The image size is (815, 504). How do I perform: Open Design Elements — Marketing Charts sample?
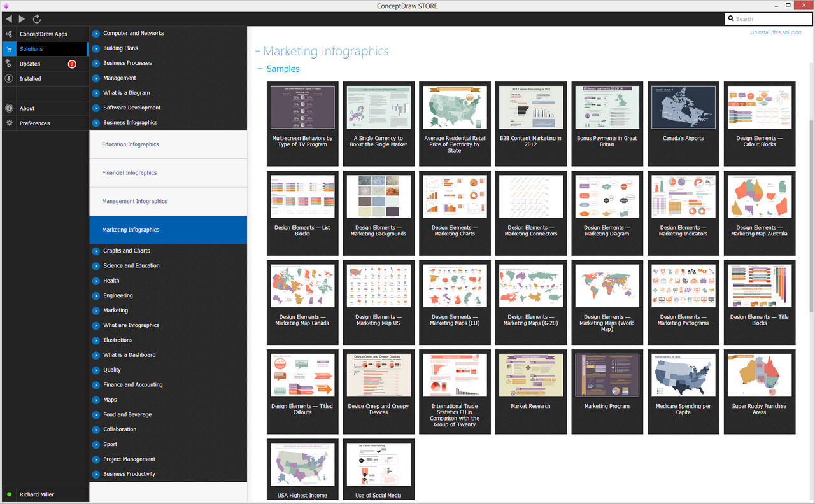click(455, 213)
